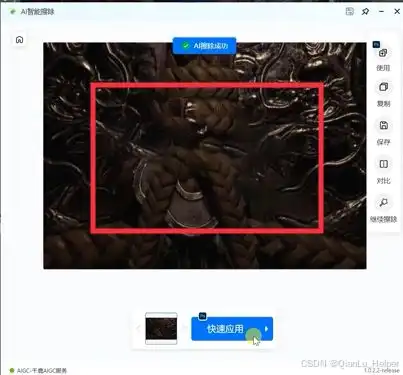403x375 pixels.
Task: Open the 对比 compare view
Action: [383, 164]
